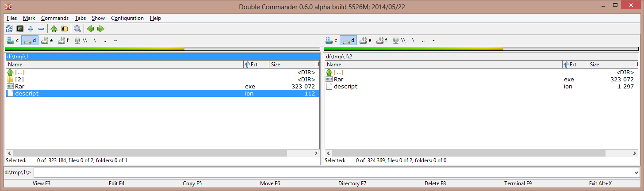
Task: Click the Delete F8 button
Action: pyautogui.click(x=435, y=183)
